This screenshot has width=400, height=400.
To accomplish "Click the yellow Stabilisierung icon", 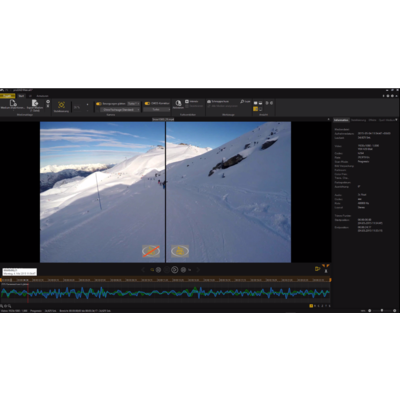I will tap(61, 105).
